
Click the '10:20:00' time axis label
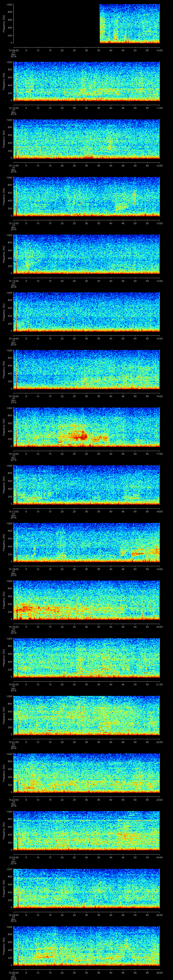tap(14, 684)
